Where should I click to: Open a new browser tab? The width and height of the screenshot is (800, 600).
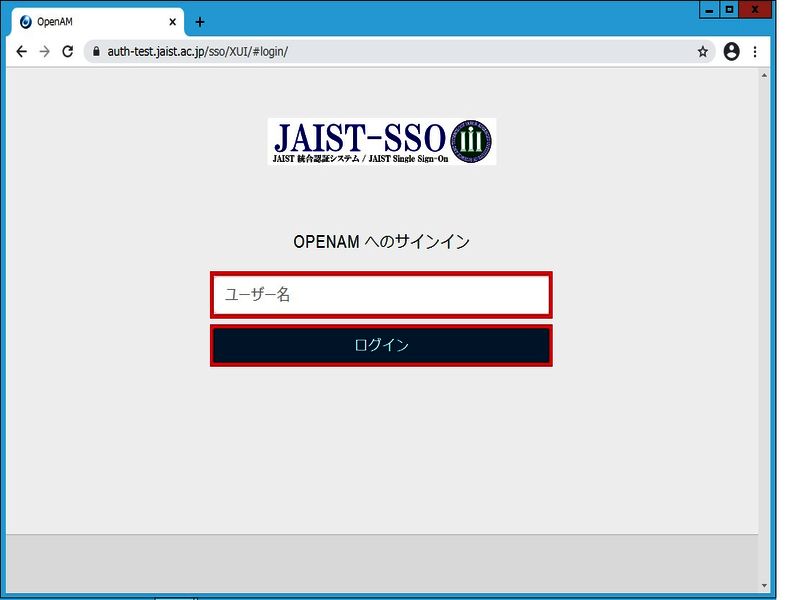point(200,22)
